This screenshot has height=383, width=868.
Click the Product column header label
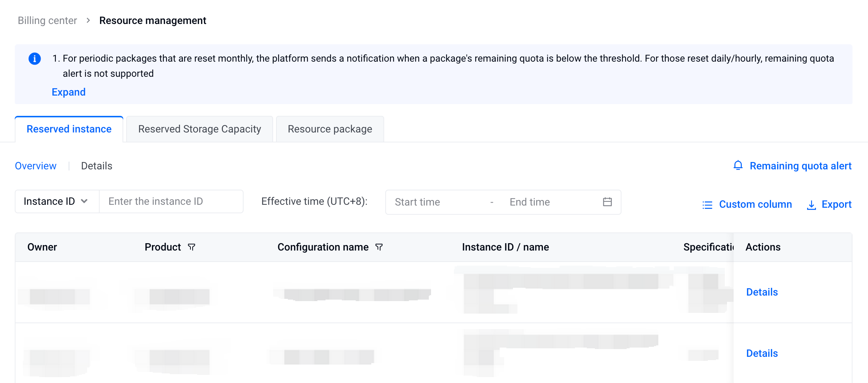[x=163, y=247]
